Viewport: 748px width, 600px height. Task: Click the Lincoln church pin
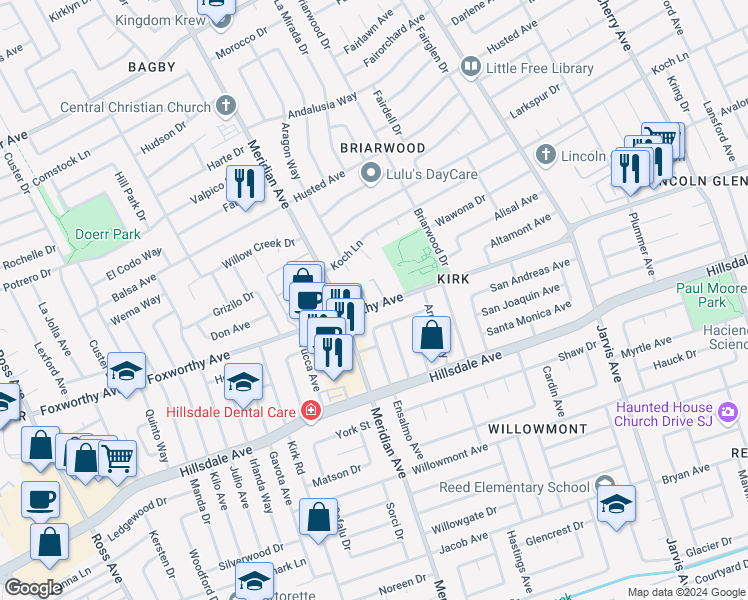coord(546,155)
